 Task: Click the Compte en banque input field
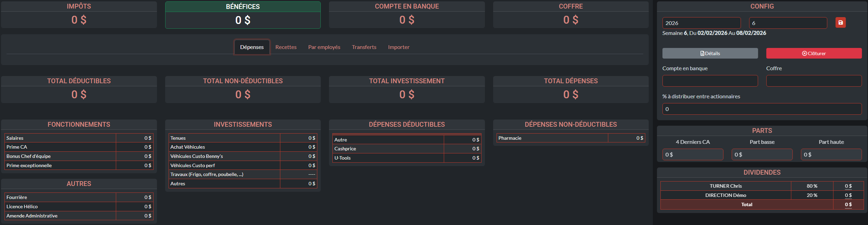click(x=710, y=81)
